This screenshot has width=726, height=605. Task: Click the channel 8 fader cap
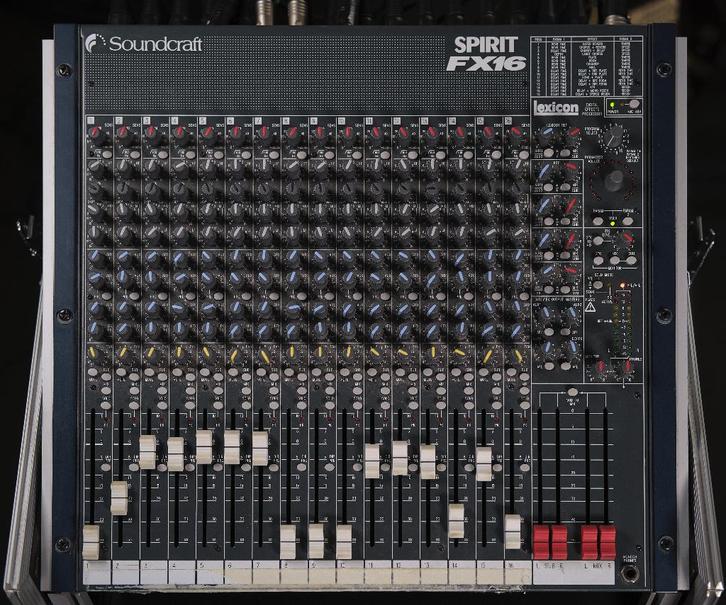288,542
